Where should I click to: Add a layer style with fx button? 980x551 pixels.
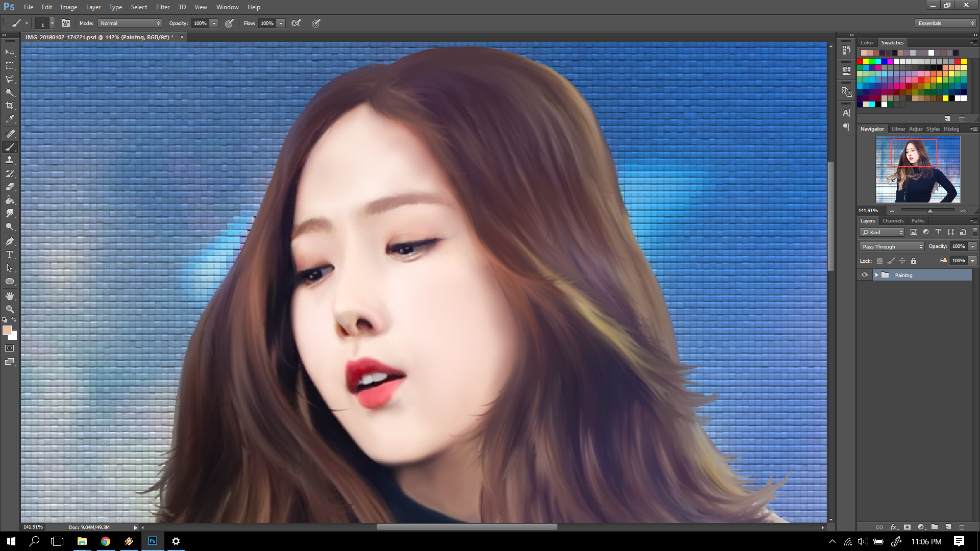(x=894, y=527)
